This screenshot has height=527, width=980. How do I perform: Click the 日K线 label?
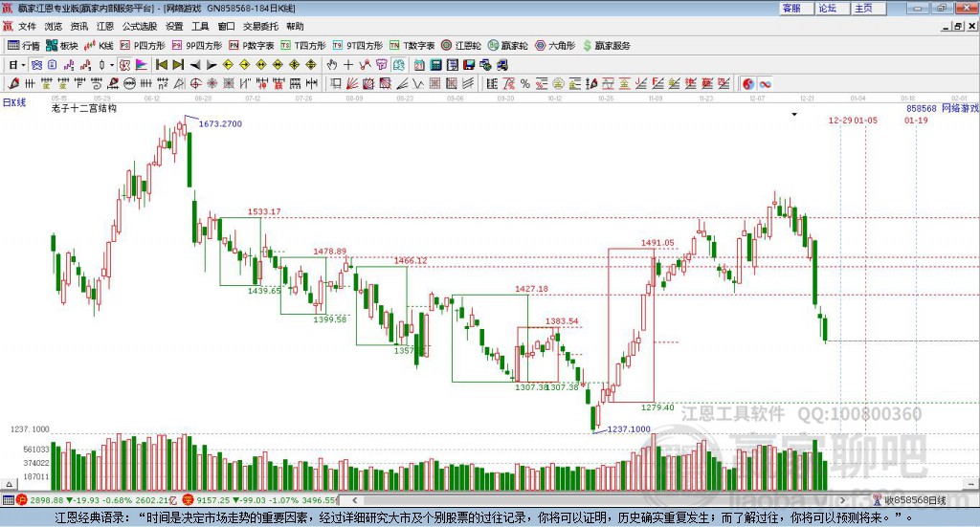14,102
